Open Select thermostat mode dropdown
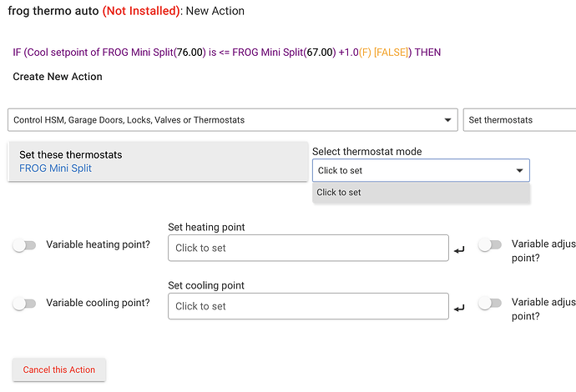 click(420, 170)
